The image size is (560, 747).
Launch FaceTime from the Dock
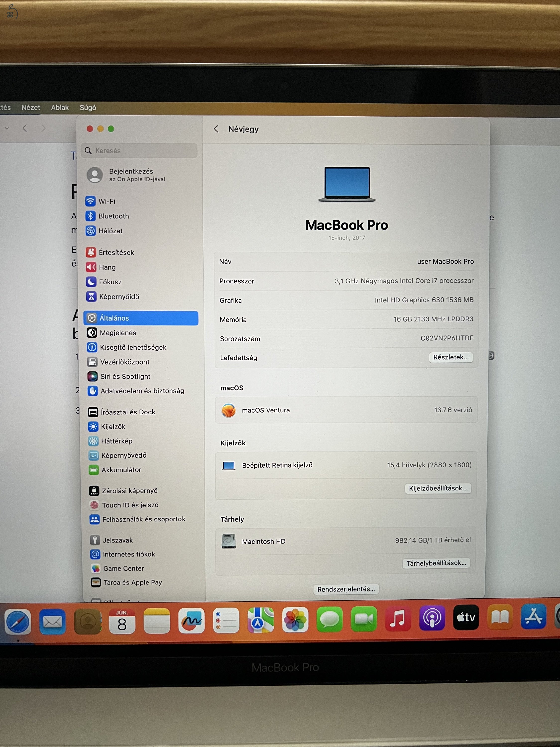click(x=364, y=619)
